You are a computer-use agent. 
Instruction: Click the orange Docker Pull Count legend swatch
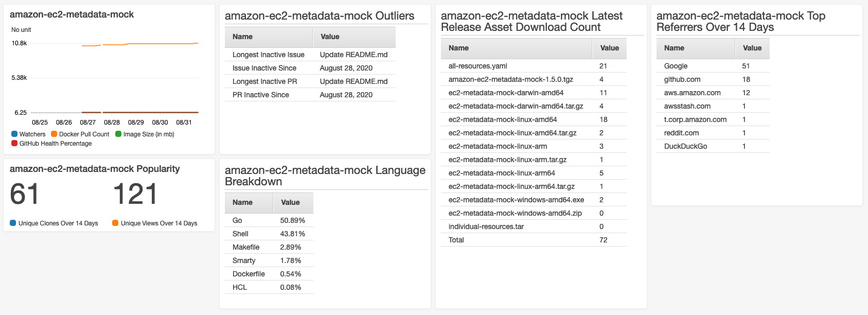(54, 134)
